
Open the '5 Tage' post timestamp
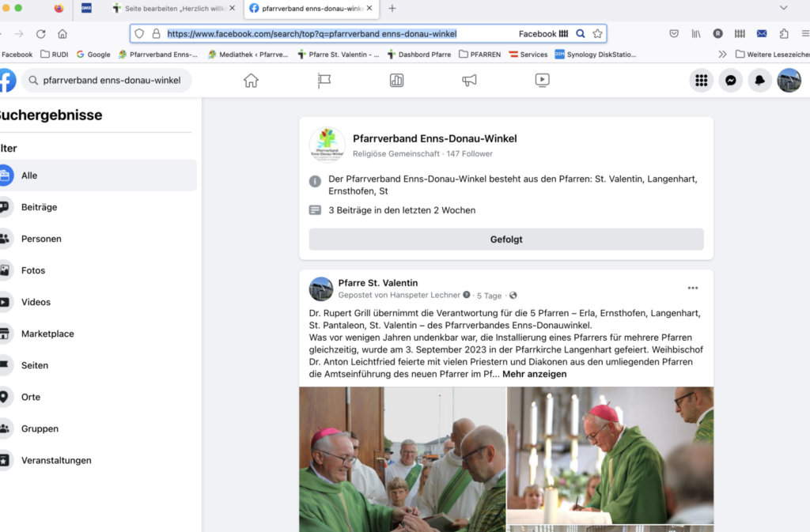tap(489, 296)
